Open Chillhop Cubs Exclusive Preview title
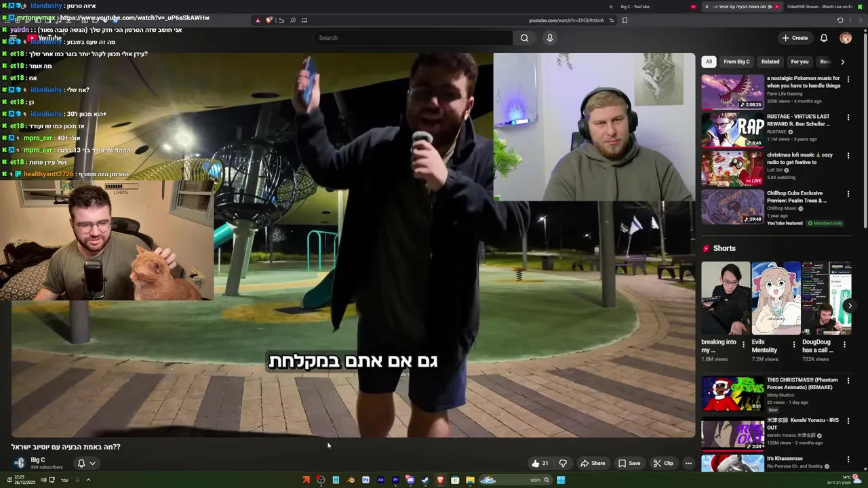Viewport: 868px width, 488px height. coord(797,197)
